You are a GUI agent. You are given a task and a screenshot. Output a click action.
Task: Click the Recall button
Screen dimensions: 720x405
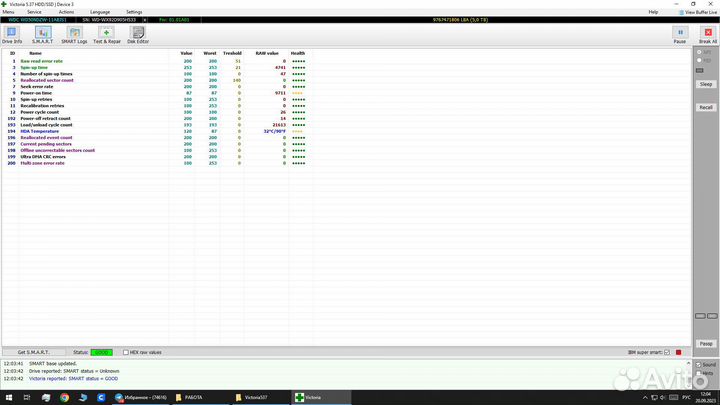coord(706,107)
